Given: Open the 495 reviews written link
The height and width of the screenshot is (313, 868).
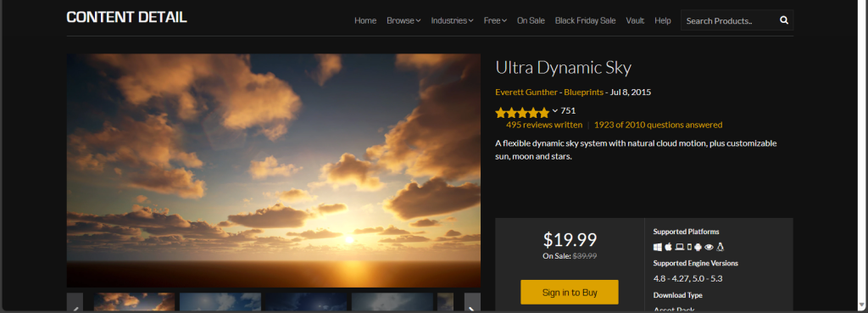Looking at the screenshot, I should coord(543,125).
